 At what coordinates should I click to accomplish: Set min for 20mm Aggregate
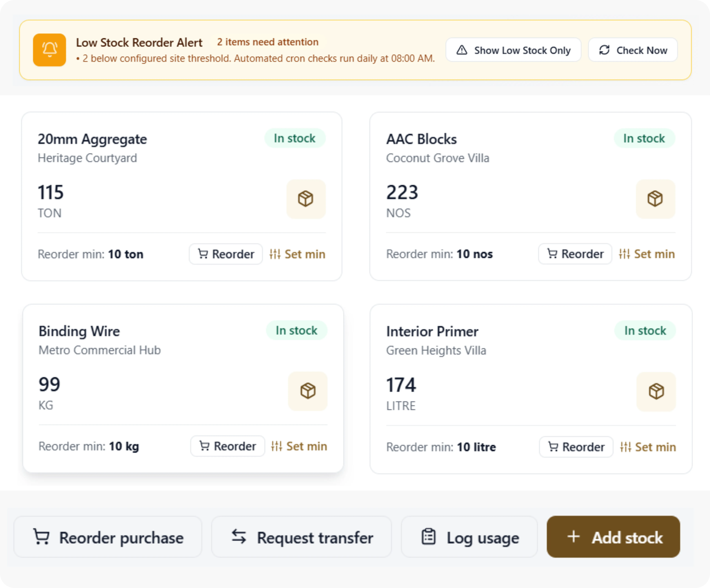(298, 254)
